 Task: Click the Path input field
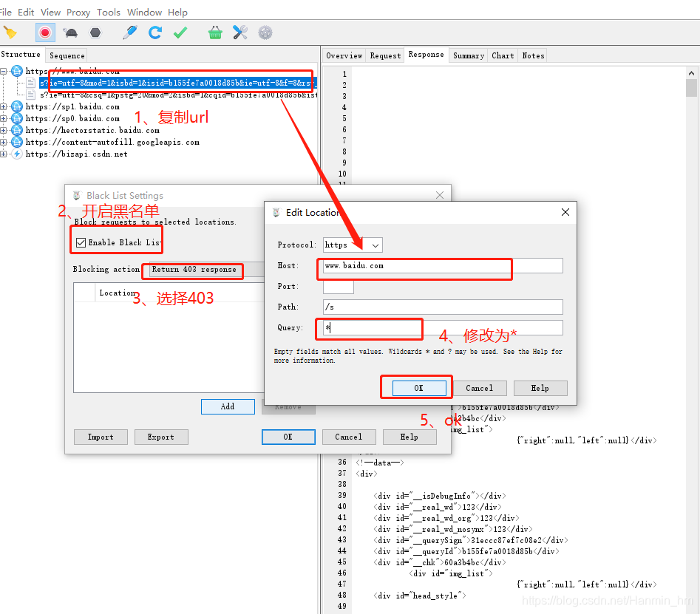click(x=443, y=307)
